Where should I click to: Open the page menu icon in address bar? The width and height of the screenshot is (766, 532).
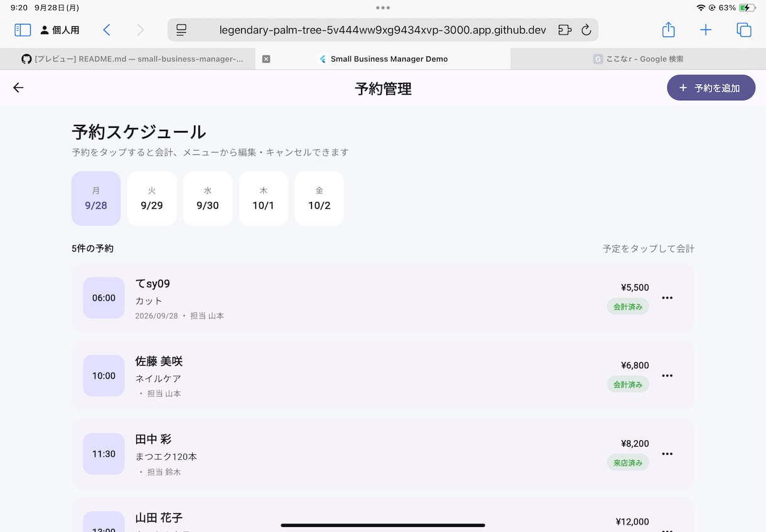click(181, 29)
